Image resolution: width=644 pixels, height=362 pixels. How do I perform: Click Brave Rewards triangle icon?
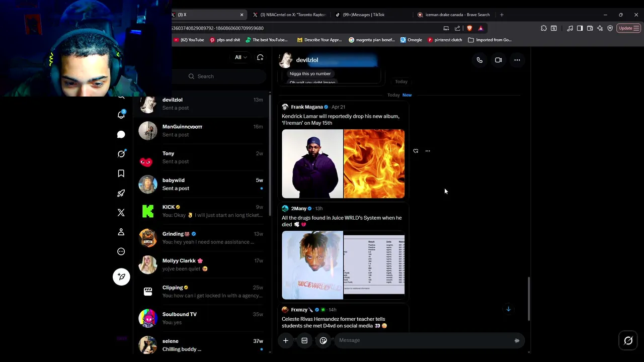point(480,28)
